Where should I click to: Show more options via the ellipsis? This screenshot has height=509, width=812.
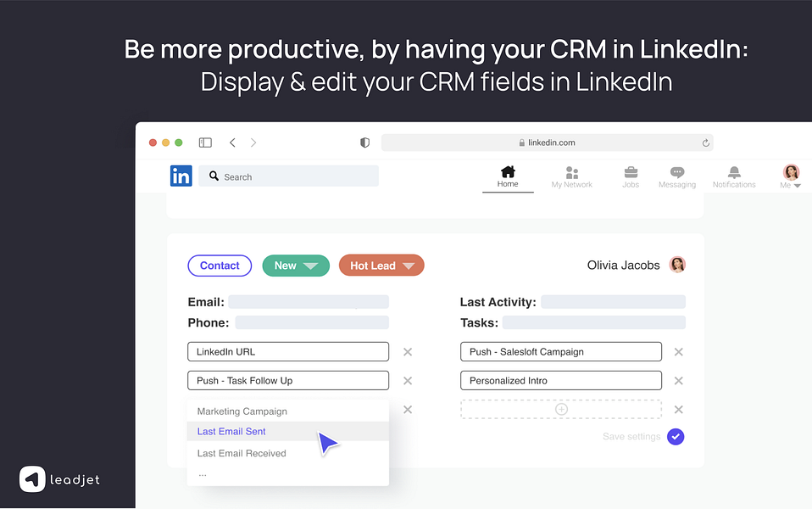(202, 473)
